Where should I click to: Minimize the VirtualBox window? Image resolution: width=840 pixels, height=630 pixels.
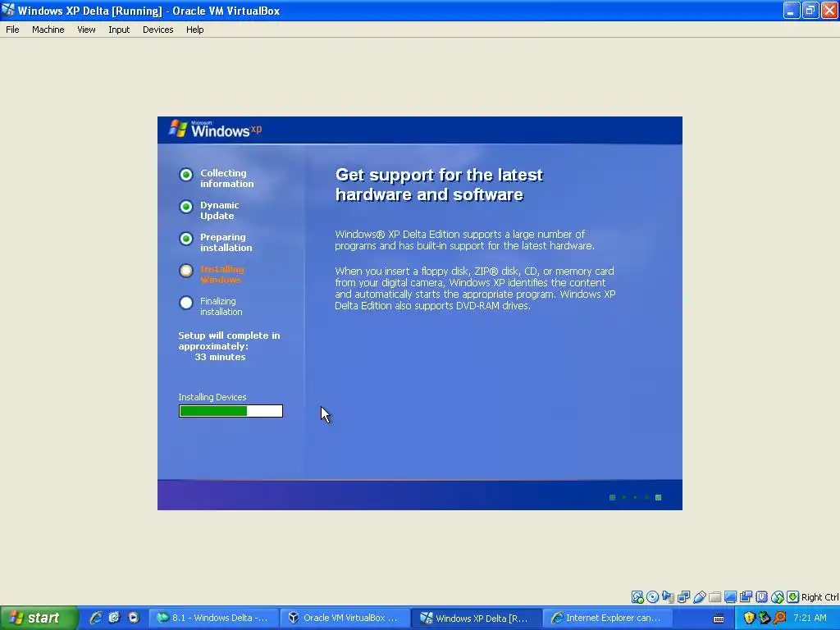(x=792, y=10)
